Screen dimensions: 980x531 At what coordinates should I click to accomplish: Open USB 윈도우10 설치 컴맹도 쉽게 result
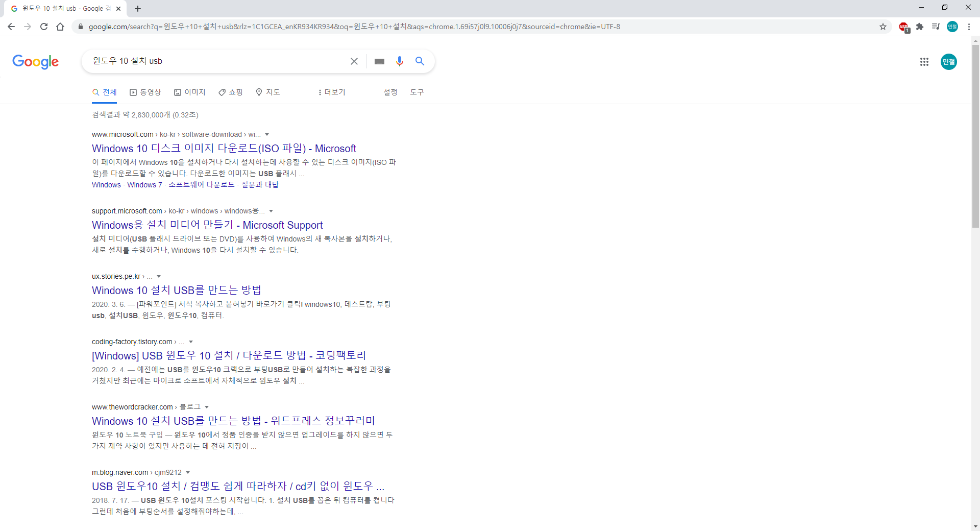(x=238, y=487)
